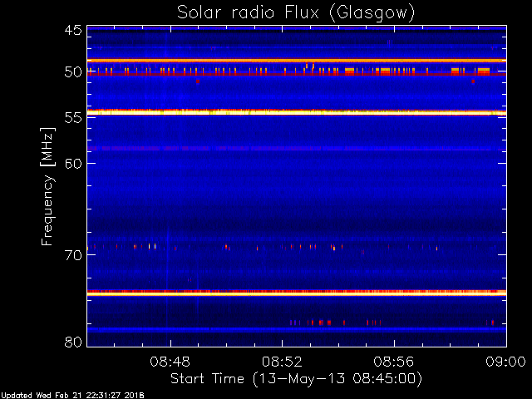Click the 09:00 time tick label
The image size is (532, 399).
tap(505, 362)
